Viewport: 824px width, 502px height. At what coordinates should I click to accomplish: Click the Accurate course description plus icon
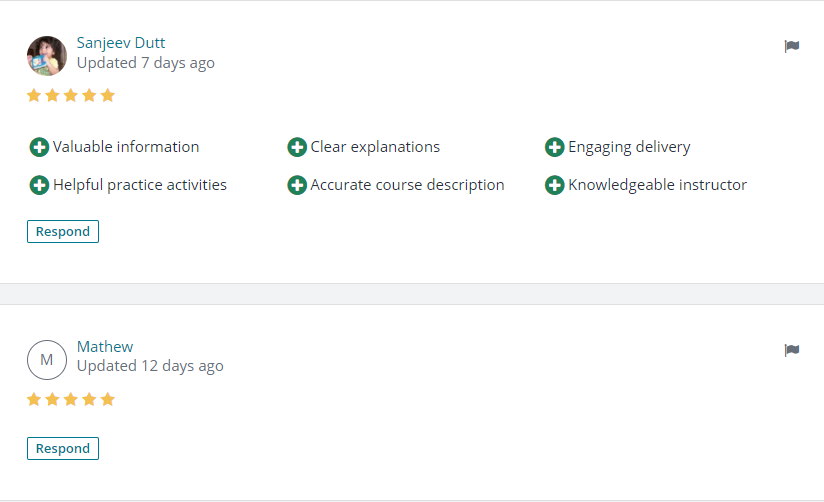tap(297, 185)
